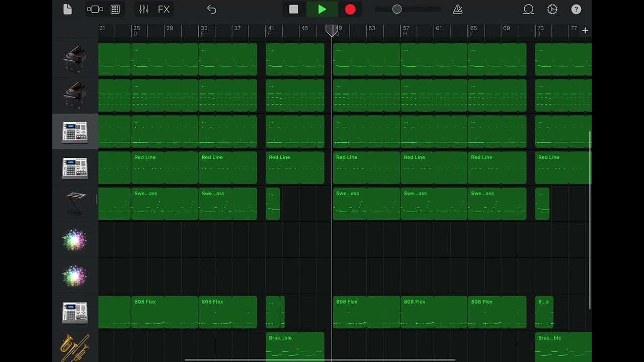Click the master volume slider knob
This screenshot has width=644, height=362.
pyautogui.click(x=397, y=9)
